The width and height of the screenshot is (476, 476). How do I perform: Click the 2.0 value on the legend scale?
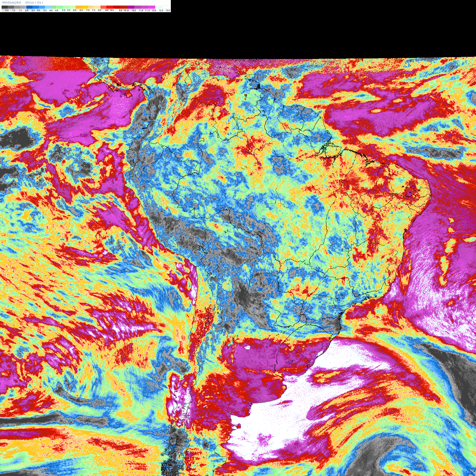point(26,10)
